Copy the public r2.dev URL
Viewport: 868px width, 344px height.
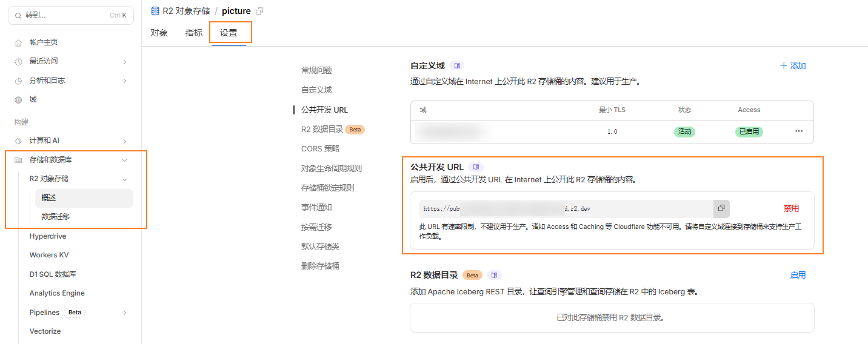(x=721, y=208)
